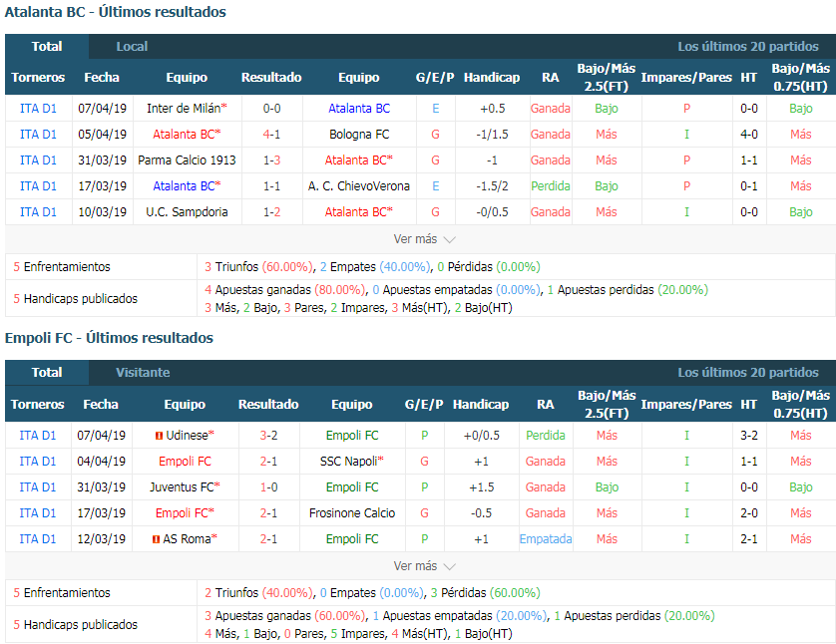The height and width of the screenshot is (644, 836).
Task: Click Perdida RA value in ChievoVerona row
Action: (551, 185)
